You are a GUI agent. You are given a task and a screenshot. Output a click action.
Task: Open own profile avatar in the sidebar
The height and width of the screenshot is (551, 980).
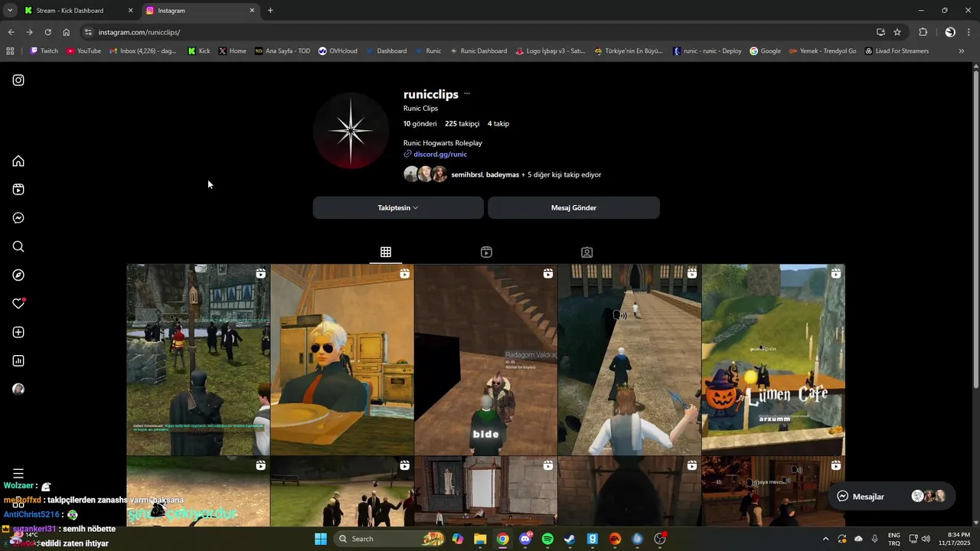point(18,390)
